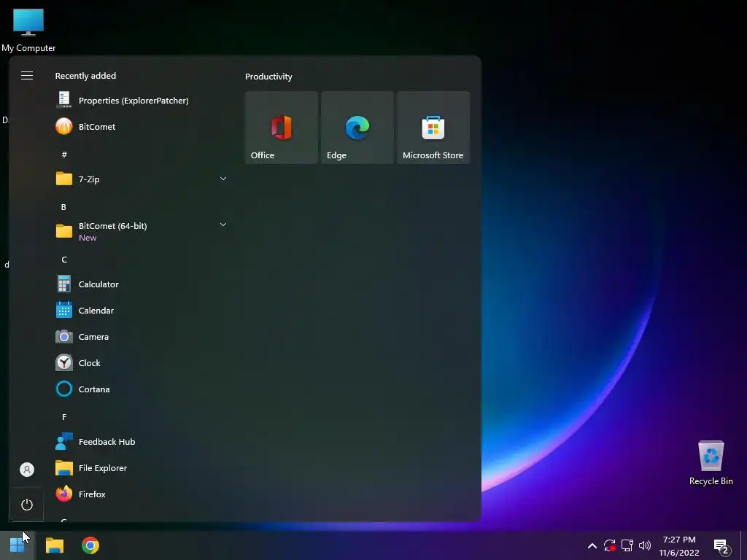The width and height of the screenshot is (747, 560).
Task: Click the letter C section header
Action: [x=64, y=260]
